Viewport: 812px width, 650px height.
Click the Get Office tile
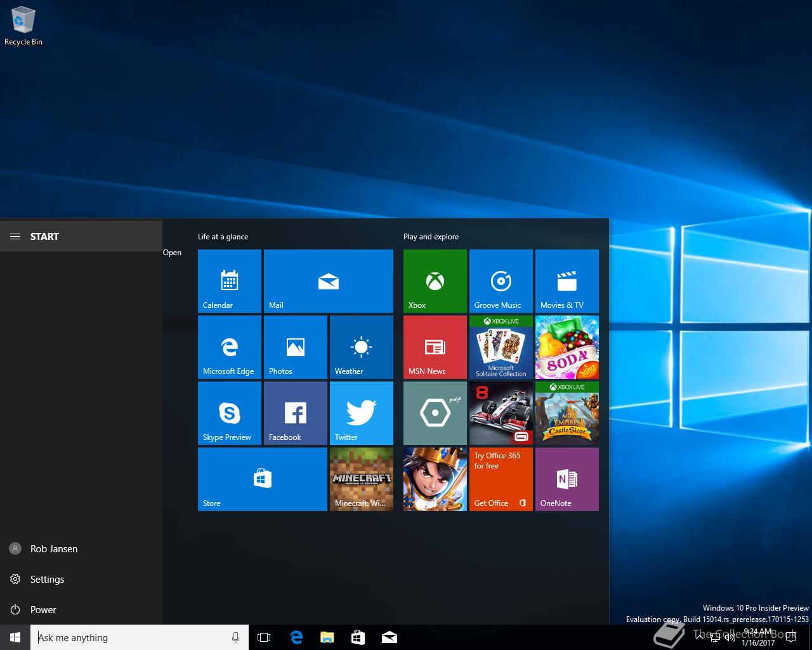(x=501, y=479)
